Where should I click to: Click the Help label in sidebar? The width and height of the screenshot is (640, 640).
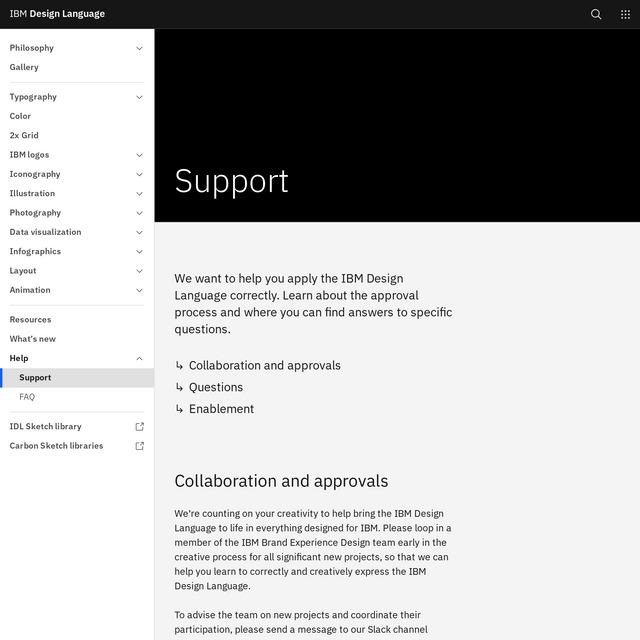[x=19, y=358]
